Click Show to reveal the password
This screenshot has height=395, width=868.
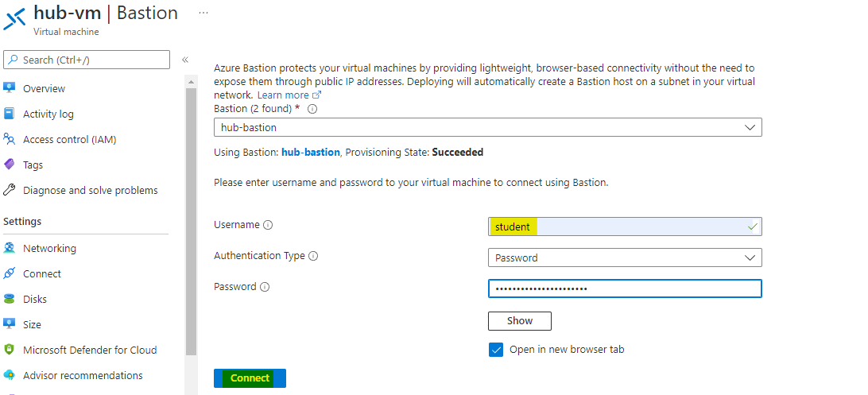coord(519,321)
